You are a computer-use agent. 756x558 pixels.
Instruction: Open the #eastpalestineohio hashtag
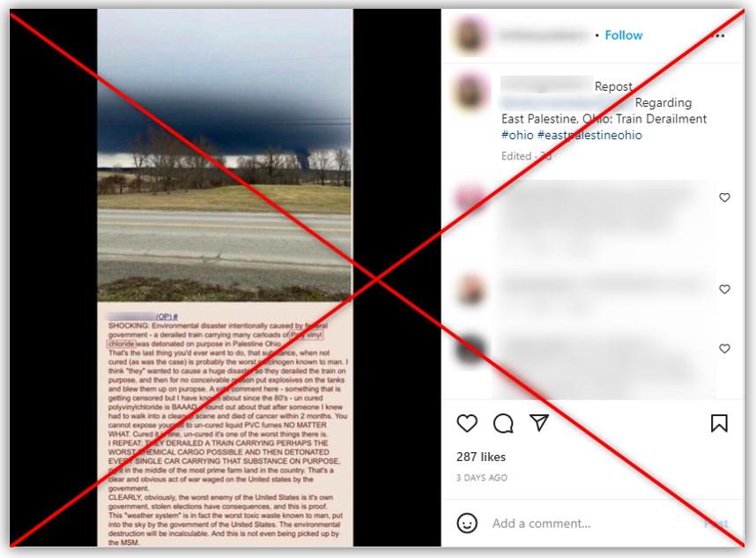[x=589, y=135]
